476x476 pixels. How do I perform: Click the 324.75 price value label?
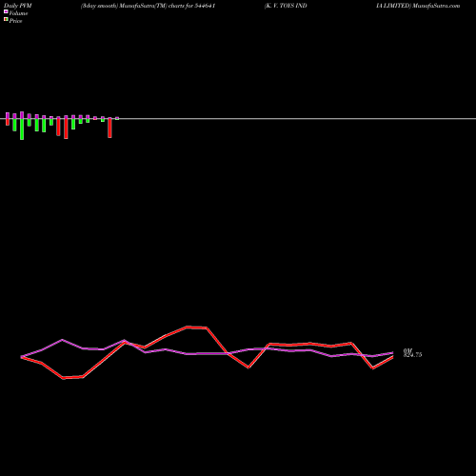(412, 355)
